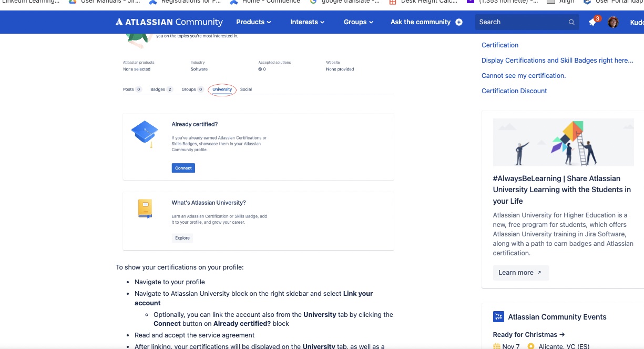Click the search magnifying glass icon
This screenshot has height=349, width=644.
(x=571, y=22)
